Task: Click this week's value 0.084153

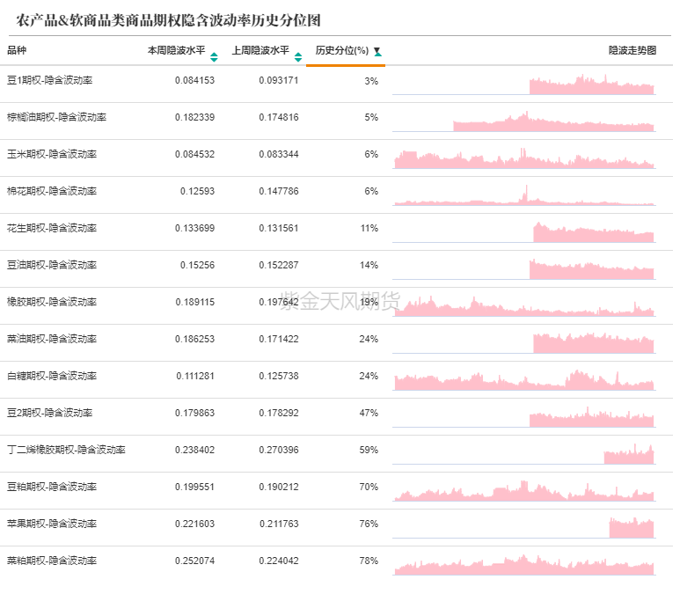Action: (x=194, y=80)
